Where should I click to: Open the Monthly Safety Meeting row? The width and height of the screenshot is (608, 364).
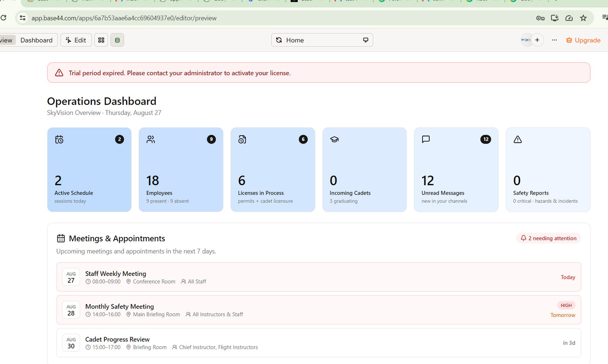pos(319,310)
